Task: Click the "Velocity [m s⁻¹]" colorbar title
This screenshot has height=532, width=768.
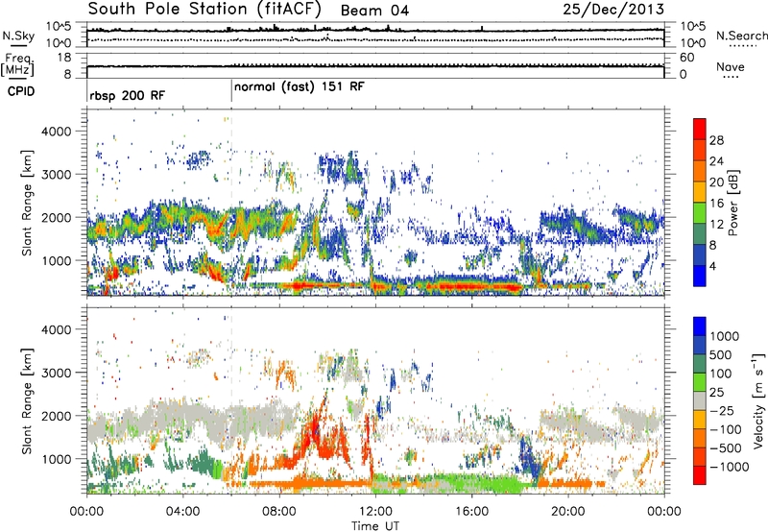Action: 758,400
